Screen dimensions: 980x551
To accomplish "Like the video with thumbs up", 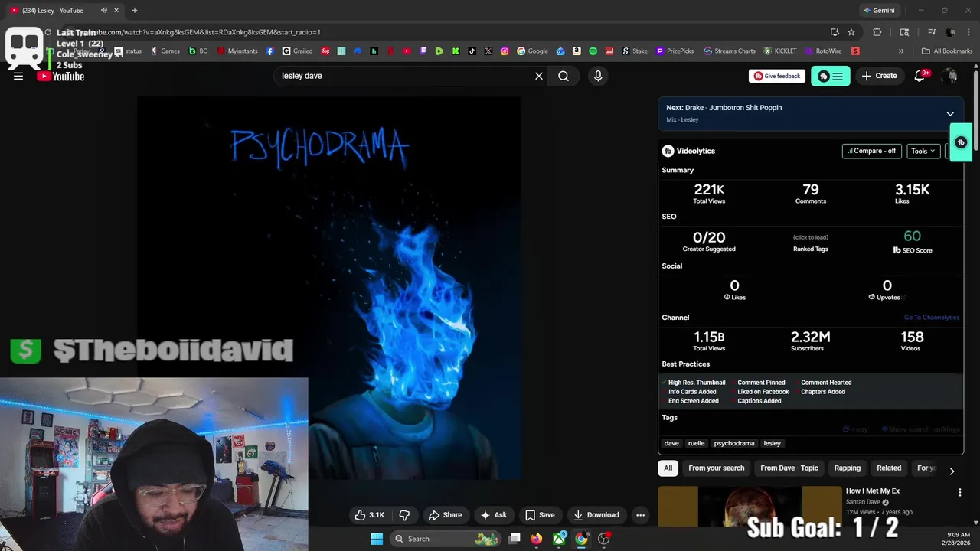I will coord(369,515).
